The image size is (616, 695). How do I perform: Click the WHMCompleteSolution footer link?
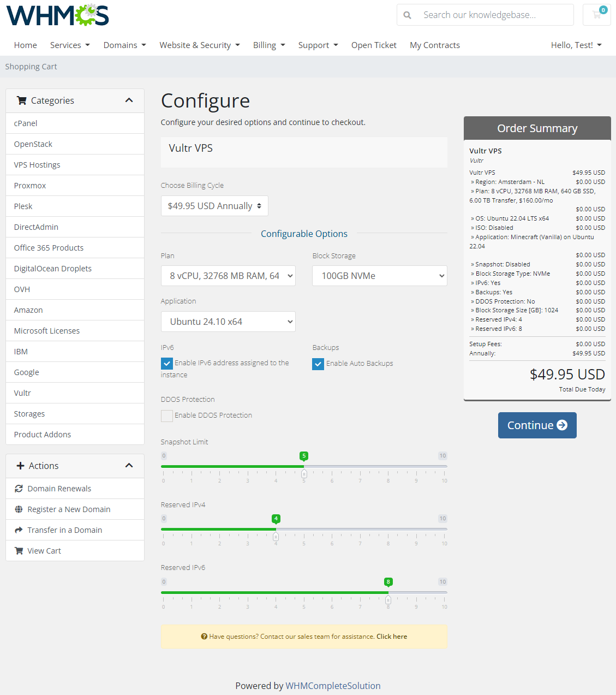[x=333, y=686]
